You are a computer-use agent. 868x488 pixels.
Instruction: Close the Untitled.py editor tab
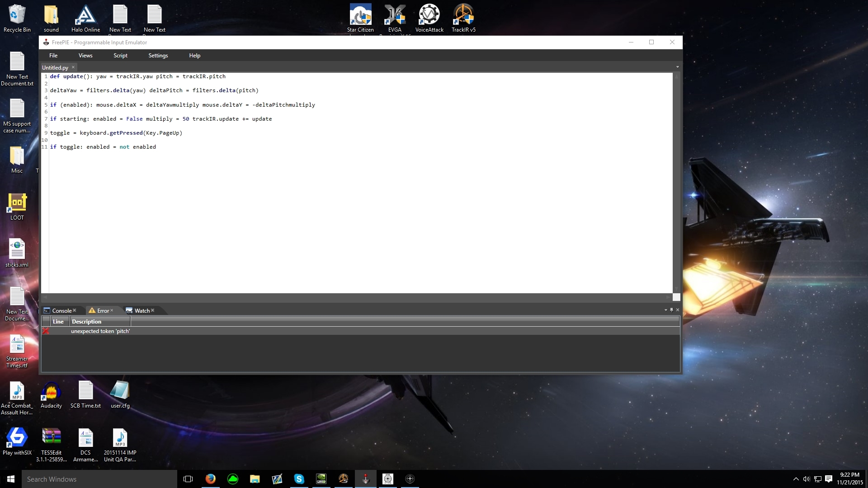(x=73, y=67)
